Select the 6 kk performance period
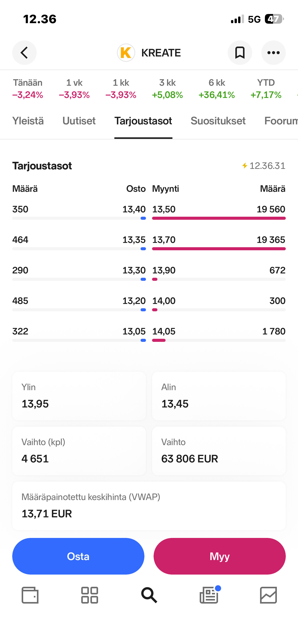The width and height of the screenshot is (298, 644). (x=217, y=89)
